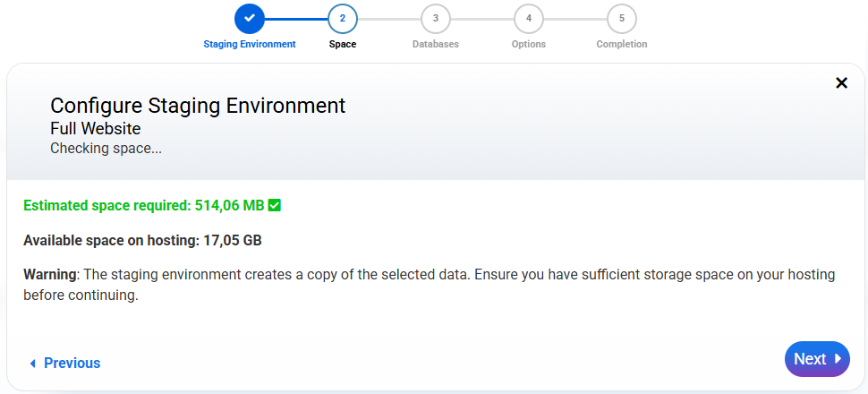Image resolution: width=868 pixels, height=394 pixels.
Task: Select the Space step label
Action: tap(343, 44)
